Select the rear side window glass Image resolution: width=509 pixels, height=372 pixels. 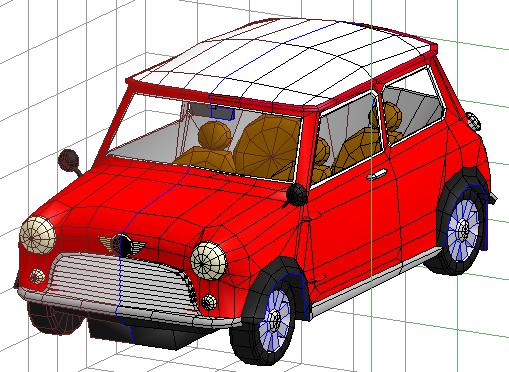click(x=413, y=105)
